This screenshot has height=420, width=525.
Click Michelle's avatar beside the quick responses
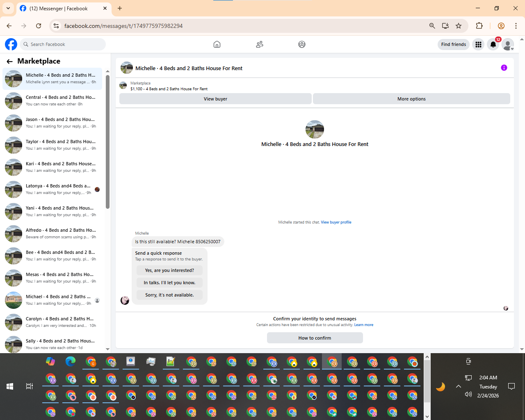[125, 300]
